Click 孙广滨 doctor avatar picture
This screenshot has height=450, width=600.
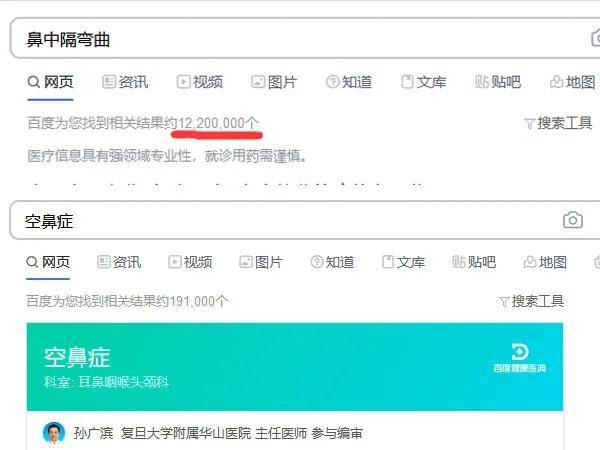pos(54,433)
